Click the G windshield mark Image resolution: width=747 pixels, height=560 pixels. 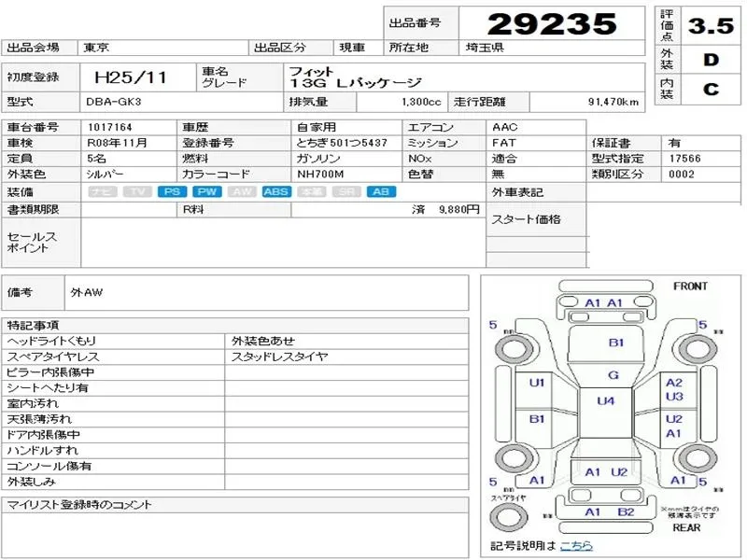(613, 375)
